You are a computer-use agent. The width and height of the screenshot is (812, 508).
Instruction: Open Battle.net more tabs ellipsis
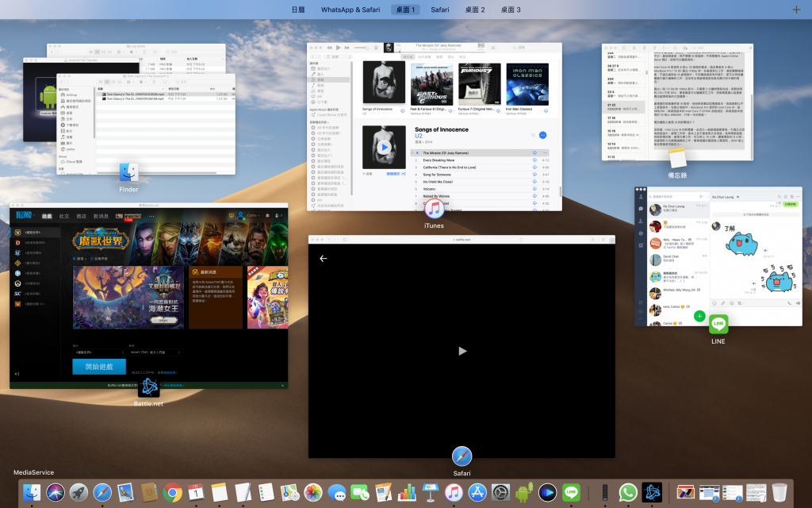151,216
